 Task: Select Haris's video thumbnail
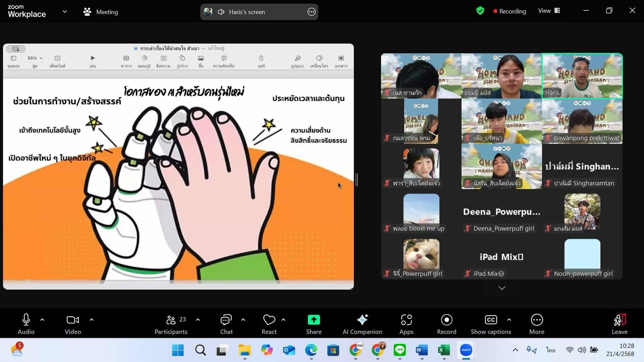(x=582, y=76)
